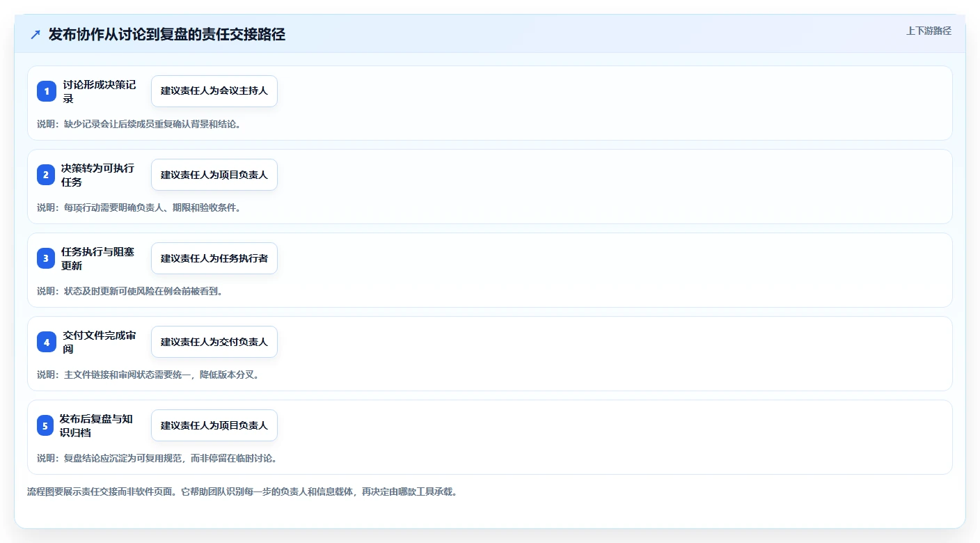The height and width of the screenshot is (543, 980).
Task: Click the note 复盘结论应沉淀为可复用规范
Action: tap(157, 458)
